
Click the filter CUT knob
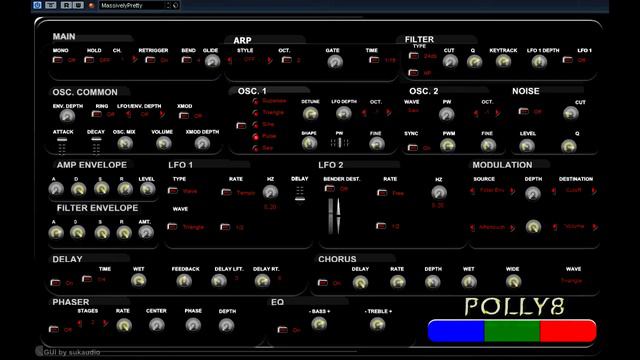point(450,62)
